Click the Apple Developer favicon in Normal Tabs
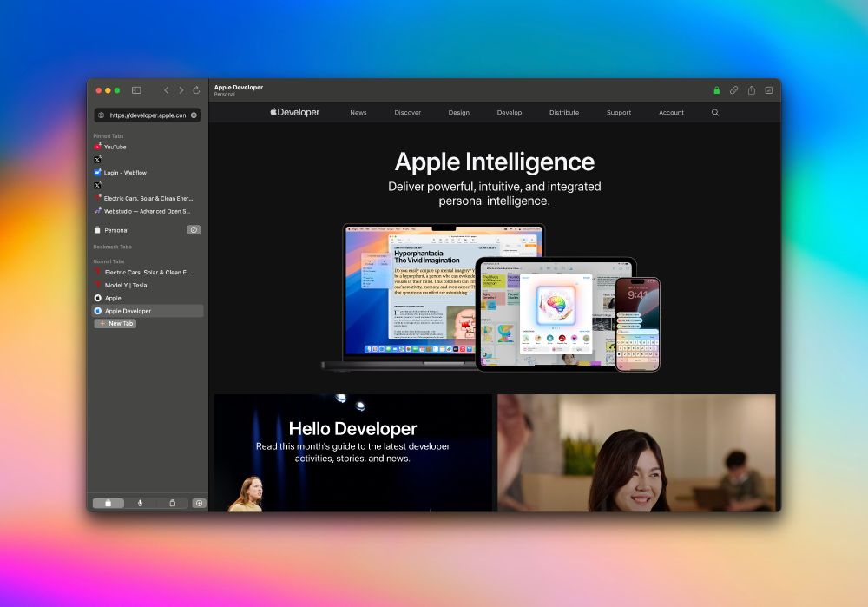 [x=98, y=311]
